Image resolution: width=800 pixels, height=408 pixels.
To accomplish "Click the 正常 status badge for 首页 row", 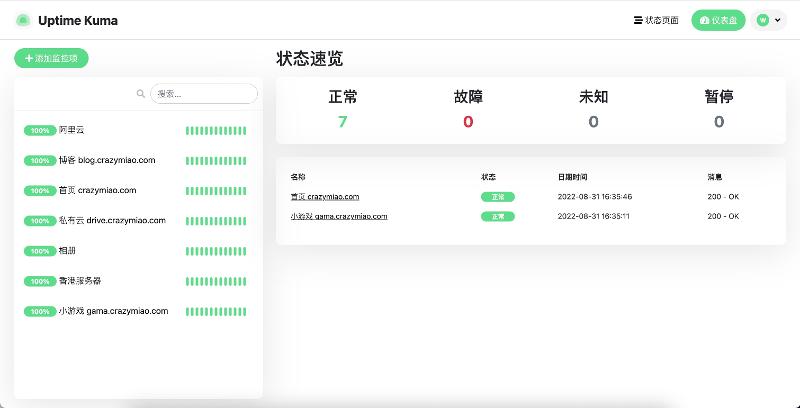I will pos(497,197).
